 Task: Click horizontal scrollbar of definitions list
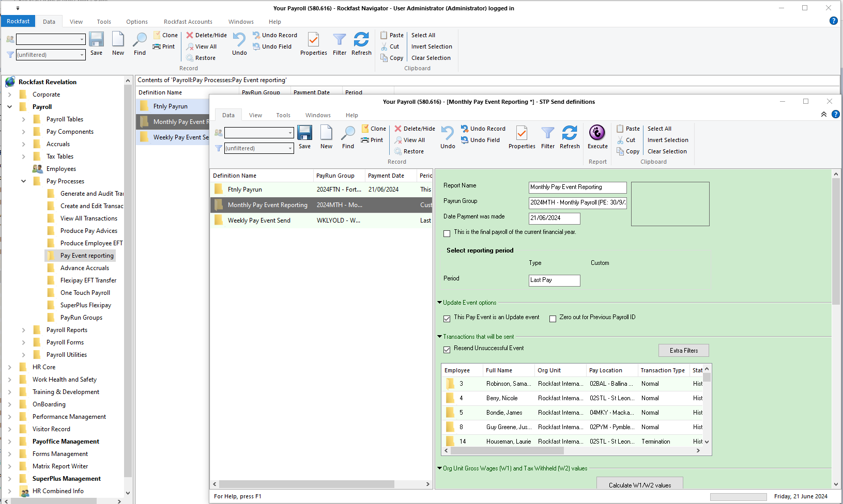pyautogui.click(x=306, y=484)
